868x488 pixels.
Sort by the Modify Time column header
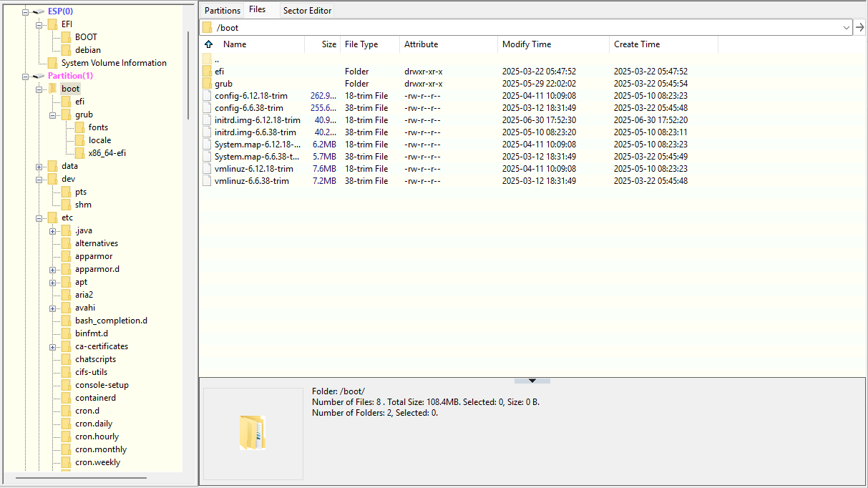[x=553, y=44]
